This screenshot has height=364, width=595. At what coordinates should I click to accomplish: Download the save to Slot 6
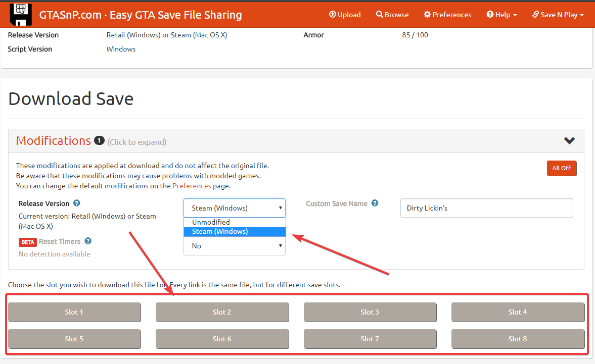pyautogui.click(x=222, y=339)
